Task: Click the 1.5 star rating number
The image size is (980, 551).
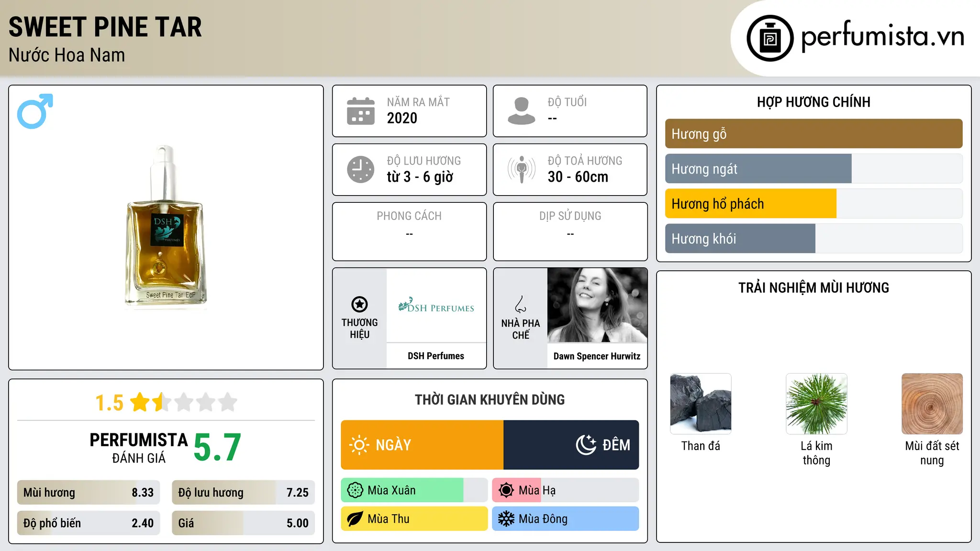Action: (x=109, y=403)
